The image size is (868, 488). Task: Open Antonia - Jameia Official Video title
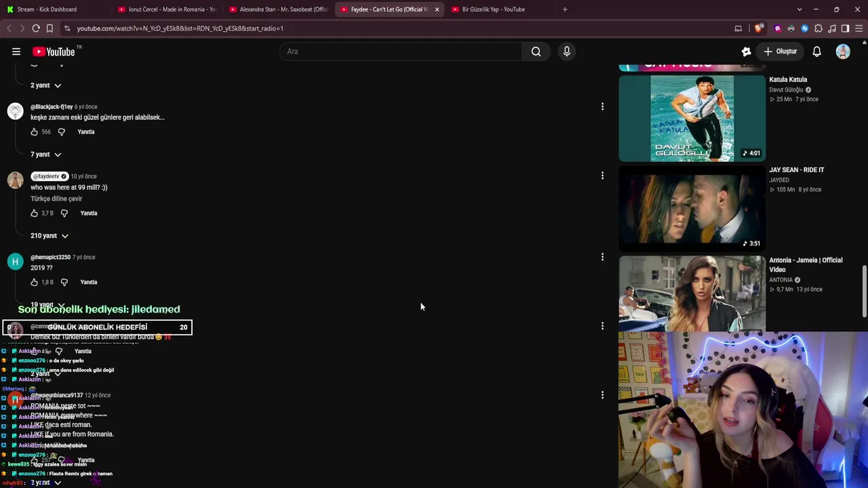click(x=806, y=265)
